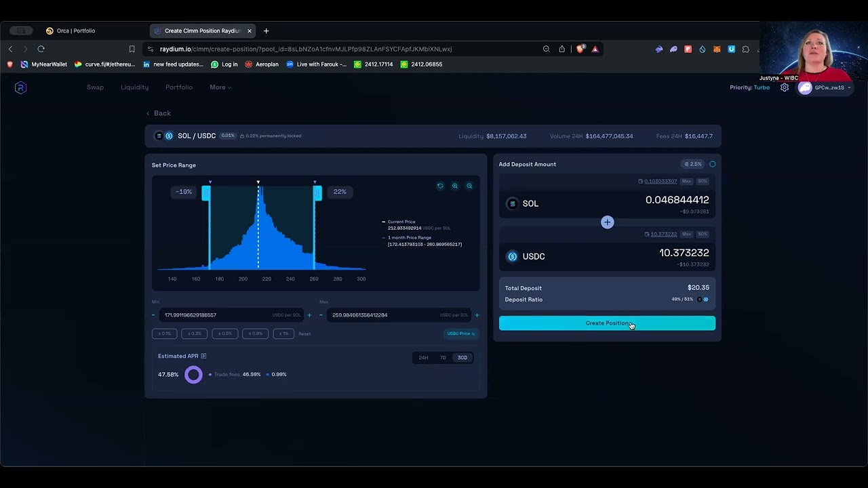Select the ± 0.5% range preset
Screen dimensions: 868x488
pyautogui.click(x=225, y=333)
